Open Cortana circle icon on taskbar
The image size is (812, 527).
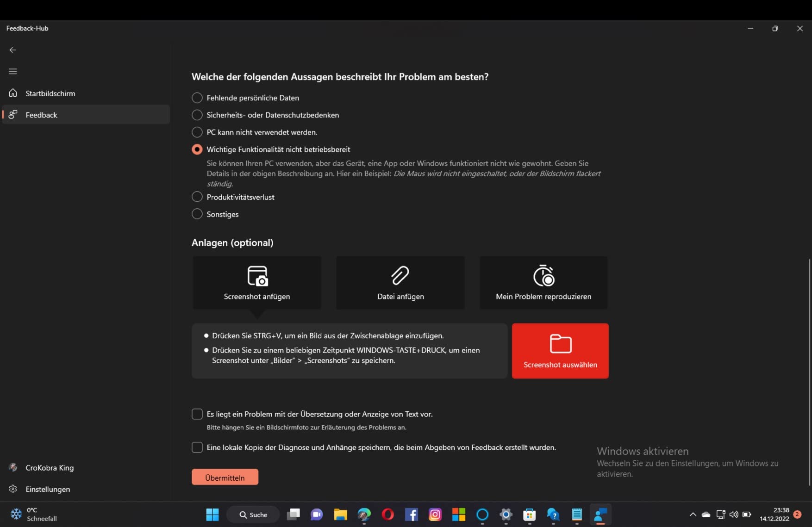click(482, 515)
